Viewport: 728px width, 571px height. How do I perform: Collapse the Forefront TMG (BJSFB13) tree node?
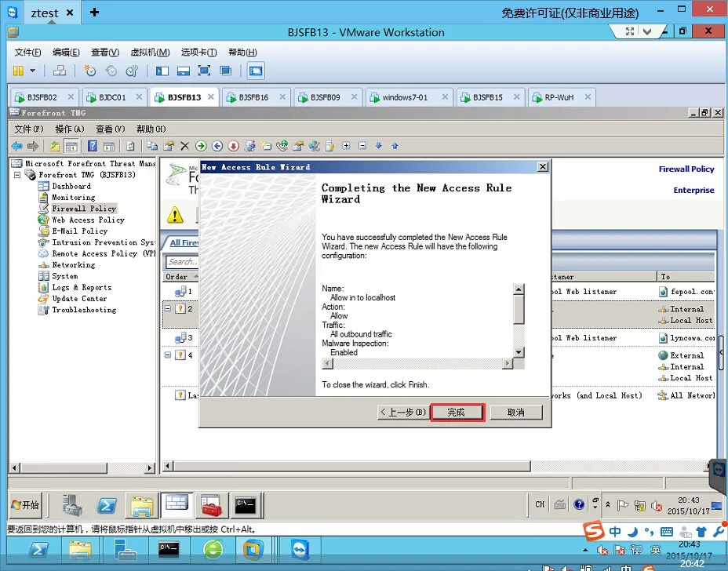[17, 175]
